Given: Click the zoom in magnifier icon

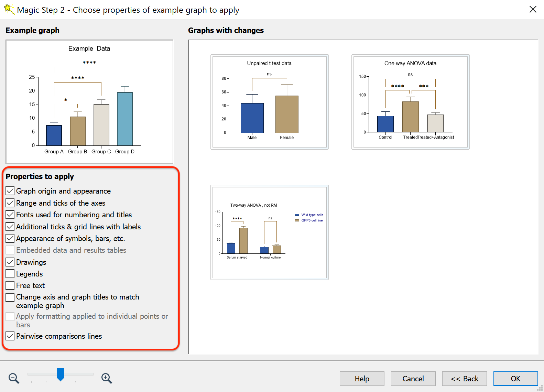Looking at the screenshot, I should point(107,378).
